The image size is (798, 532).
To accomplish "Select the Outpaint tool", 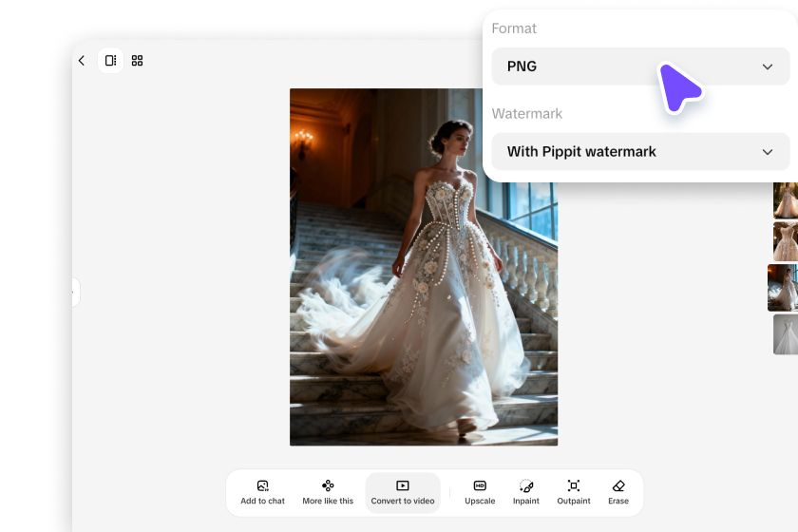I will (x=574, y=492).
